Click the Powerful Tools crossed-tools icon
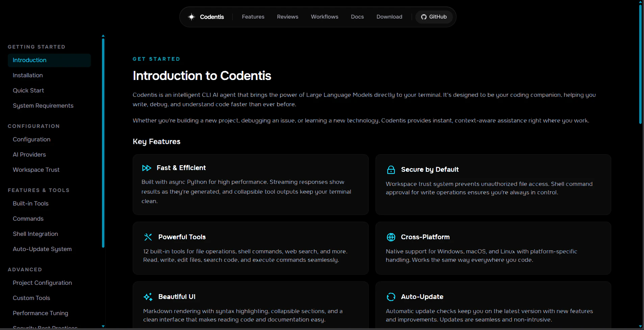644x330 pixels. (148, 237)
